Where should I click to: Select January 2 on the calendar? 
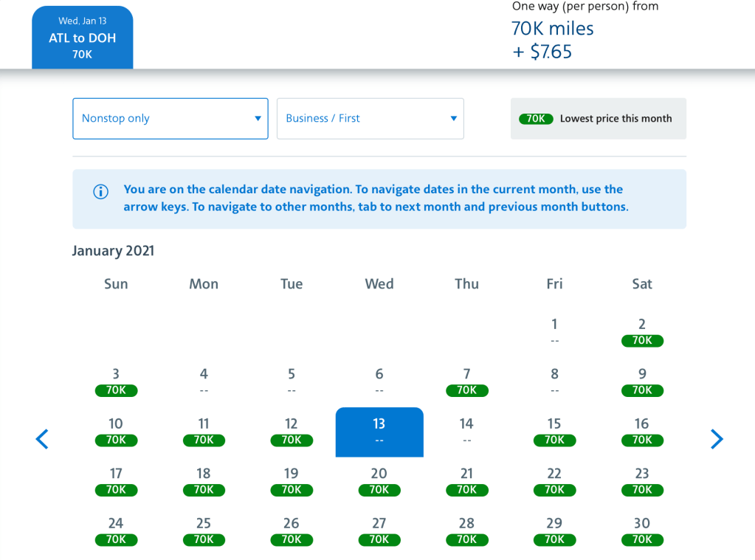tap(642, 331)
